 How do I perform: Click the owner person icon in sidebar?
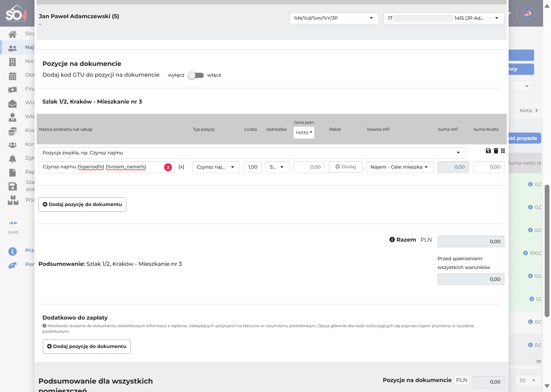[x=12, y=117]
